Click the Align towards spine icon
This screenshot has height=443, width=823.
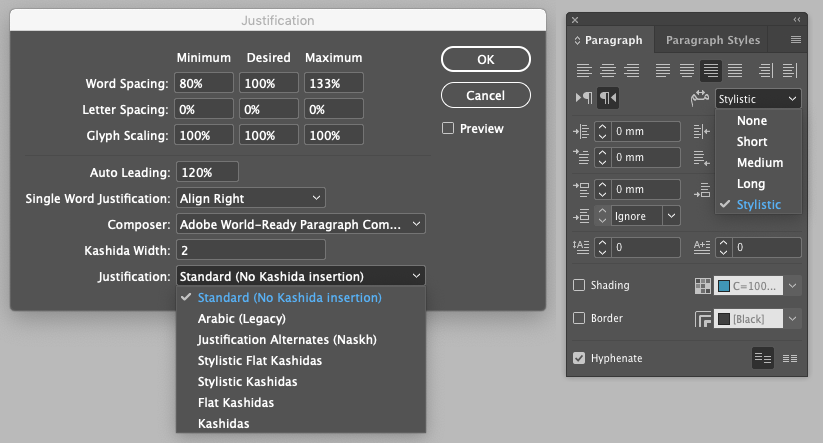coord(765,70)
